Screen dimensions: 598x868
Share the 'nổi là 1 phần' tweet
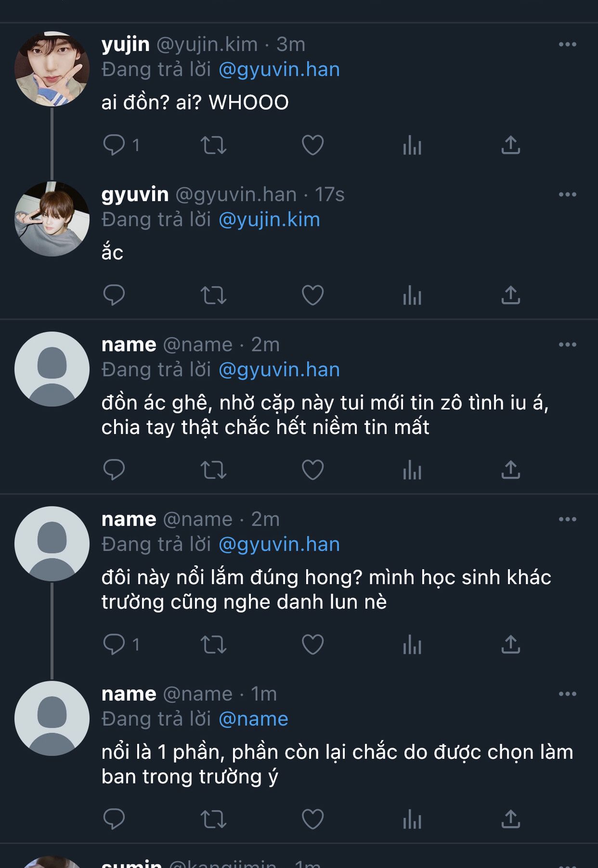[511, 819]
